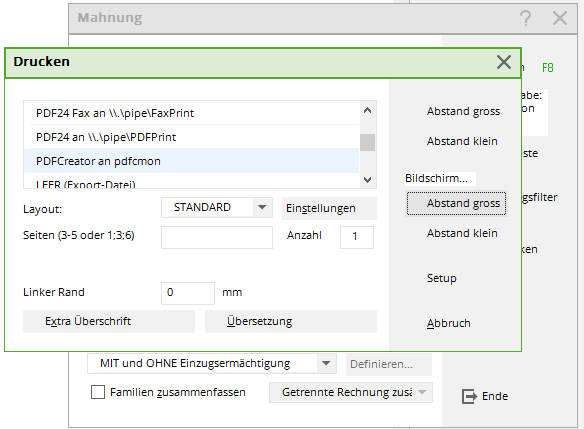Open Getrennte Rechnung dropdown
The height and width of the screenshot is (429, 584).
click(x=422, y=392)
